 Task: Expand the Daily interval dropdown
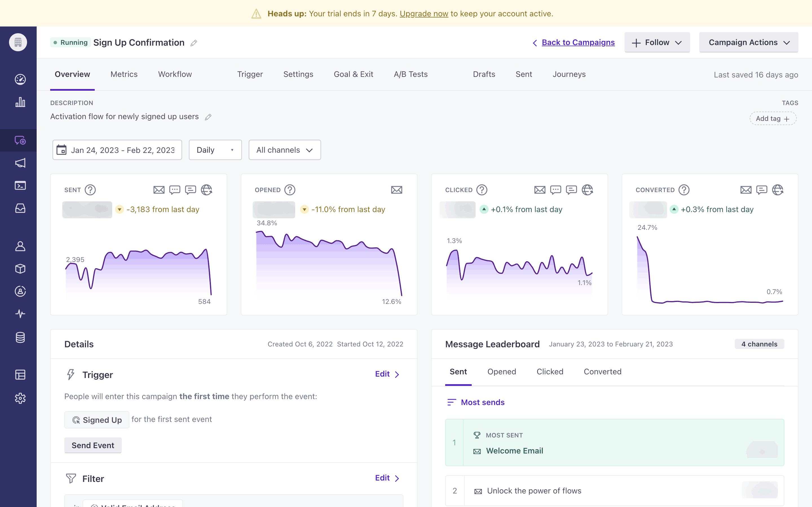pos(215,150)
